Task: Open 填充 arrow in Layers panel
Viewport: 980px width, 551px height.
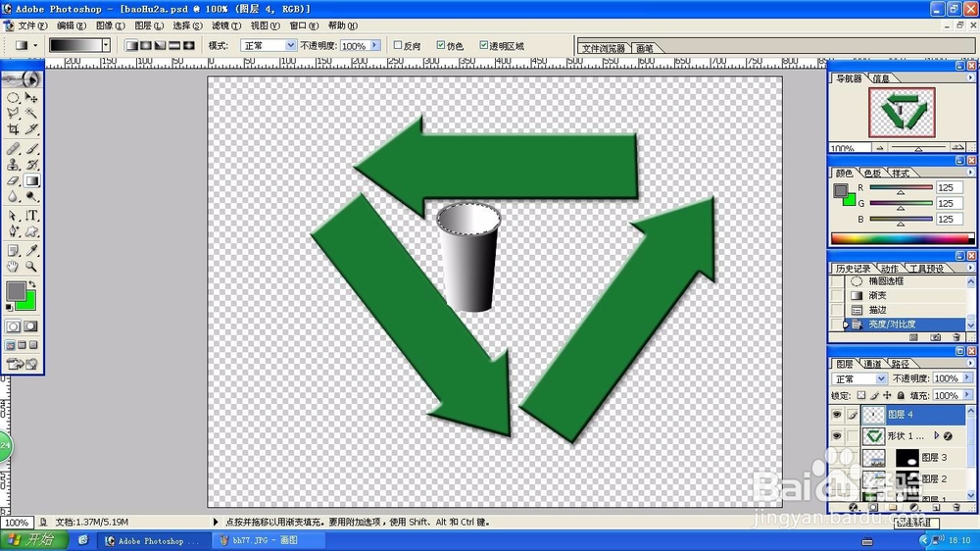Action: pyautogui.click(x=967, y=395)
